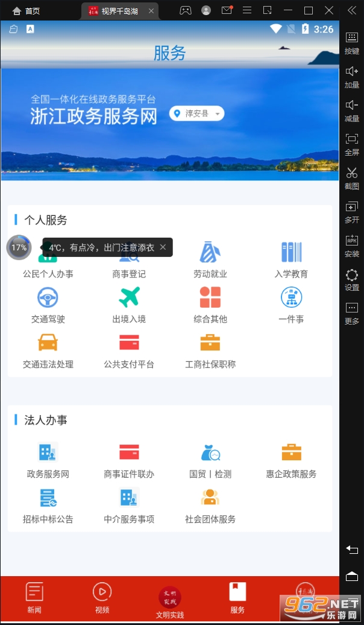Open 多开 multi-instance tool
This screenshot has height=625, width=364.
click(x=352, y=206)
